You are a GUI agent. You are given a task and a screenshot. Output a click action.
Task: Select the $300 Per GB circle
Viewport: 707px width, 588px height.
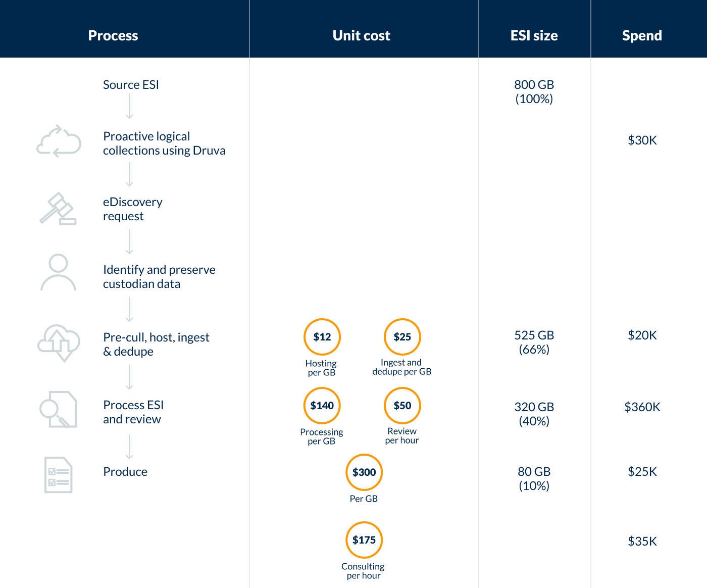click(x=364, y=472)
